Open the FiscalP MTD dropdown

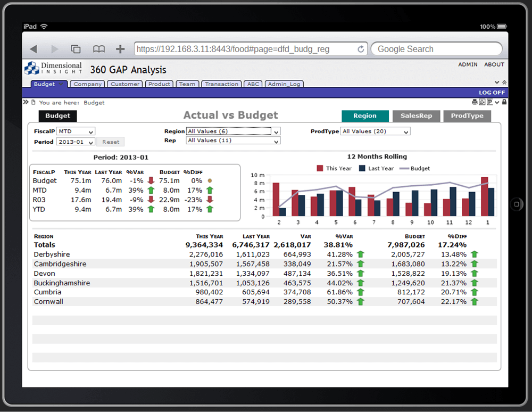[75, 131]
